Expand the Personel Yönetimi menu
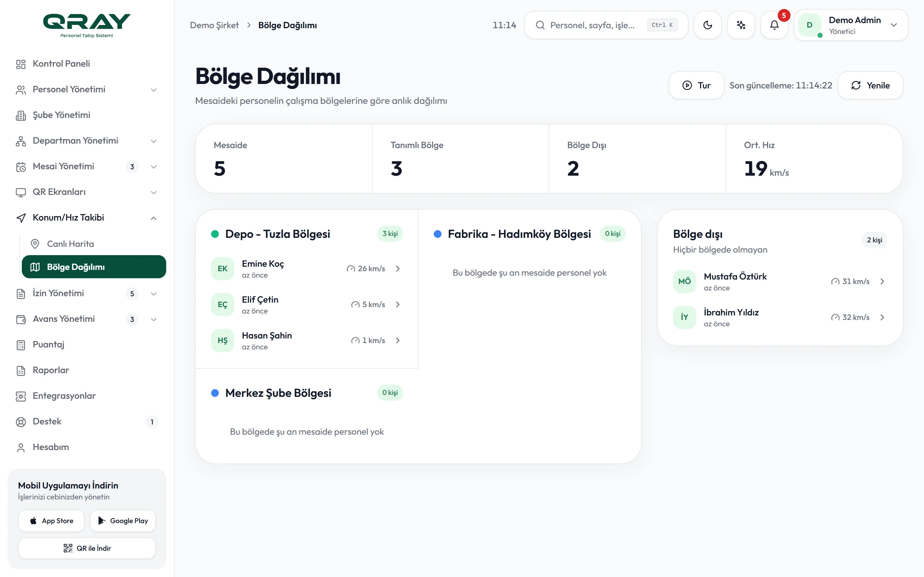Viewport: 924px width, 577px height. [87, 89]
